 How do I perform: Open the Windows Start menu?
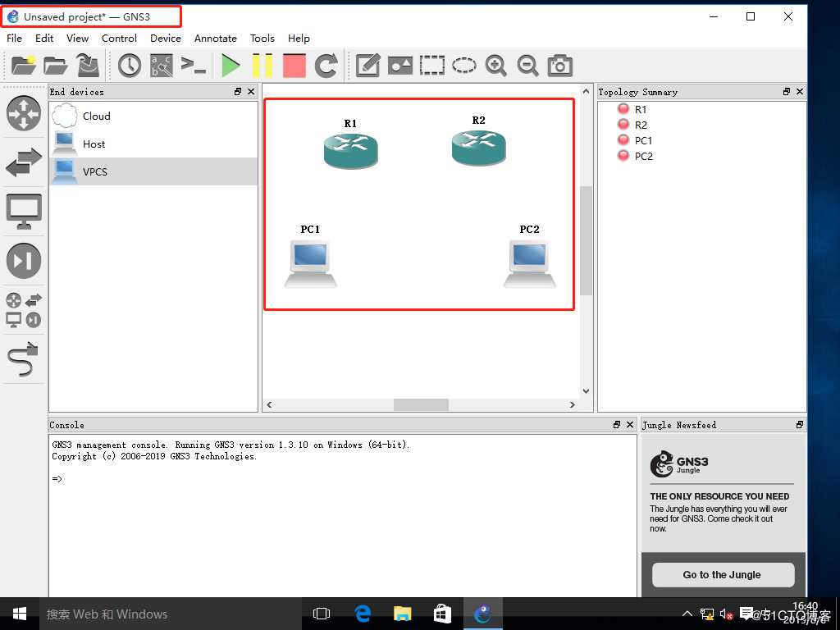click(20, 614)
